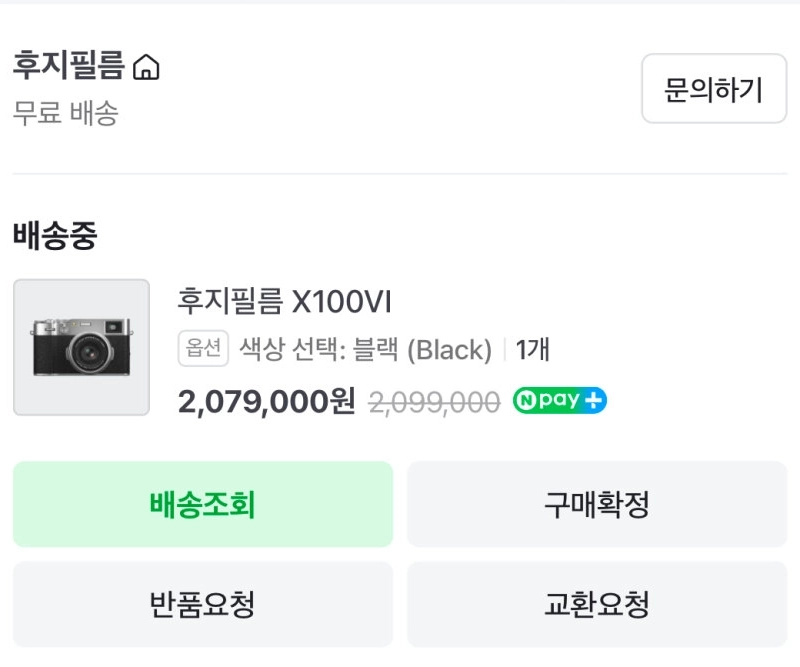Click the blue plus icon on Npay badge
Screen dimensions: 800x667
point(594,401)
